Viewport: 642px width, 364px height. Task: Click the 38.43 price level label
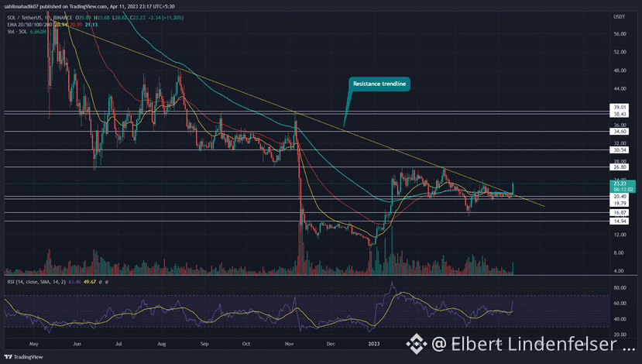click(620, 115)
